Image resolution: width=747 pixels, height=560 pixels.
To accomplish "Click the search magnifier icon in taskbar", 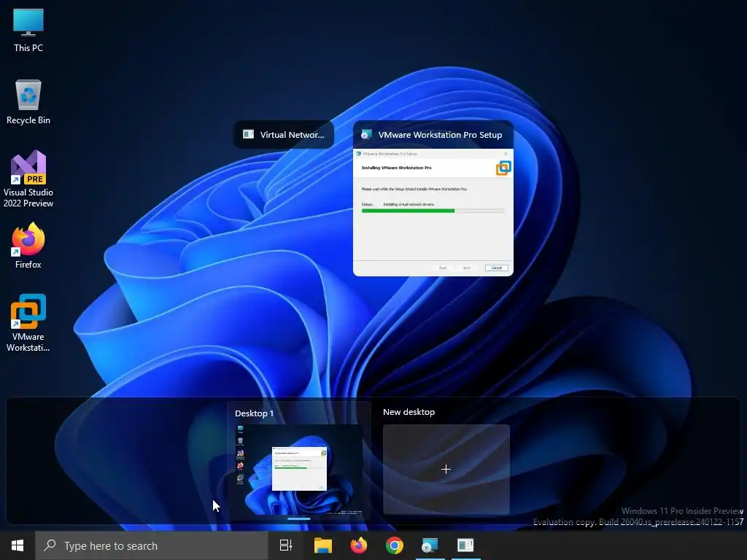I will point(50,545).
